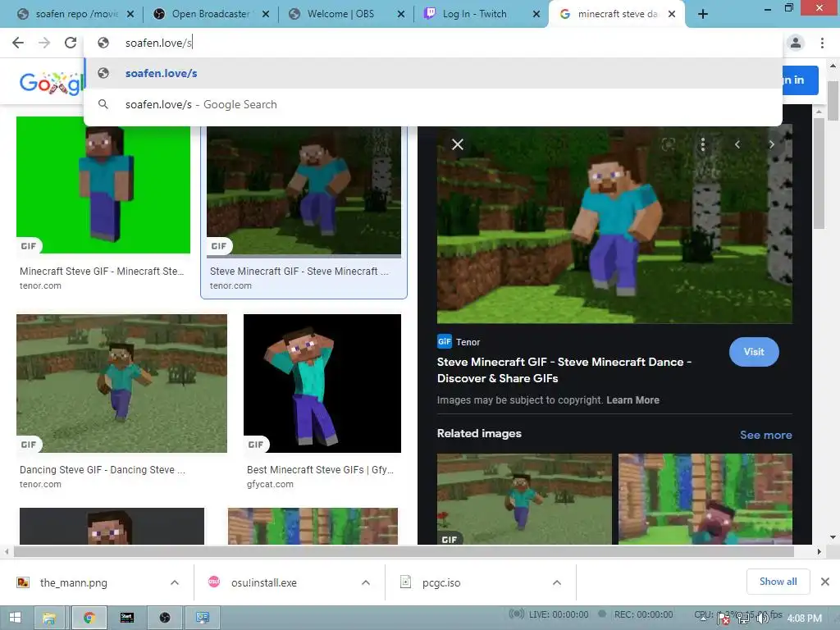The height and width of the screenshot is (630, 840).
Task: Expand options for osu!install.exe download
Action: (366, 582)
